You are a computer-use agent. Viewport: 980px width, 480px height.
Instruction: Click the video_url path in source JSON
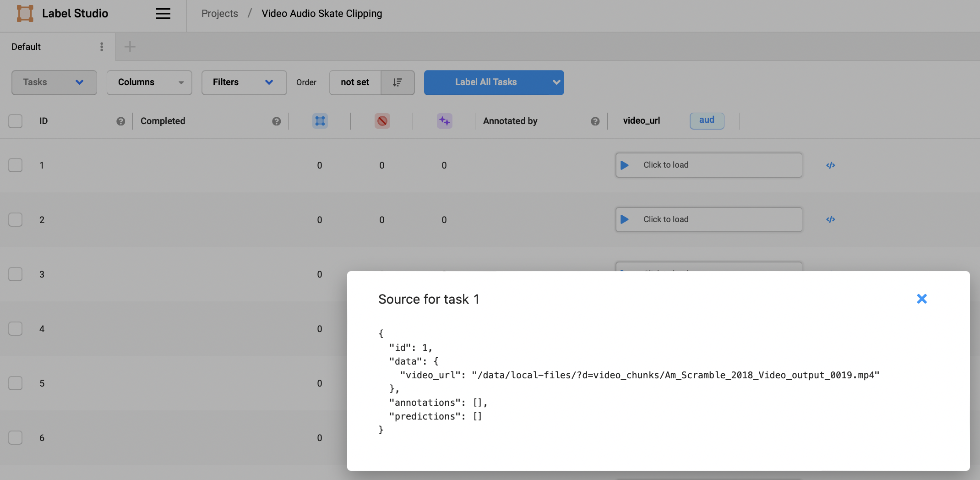tap(675, 375)
